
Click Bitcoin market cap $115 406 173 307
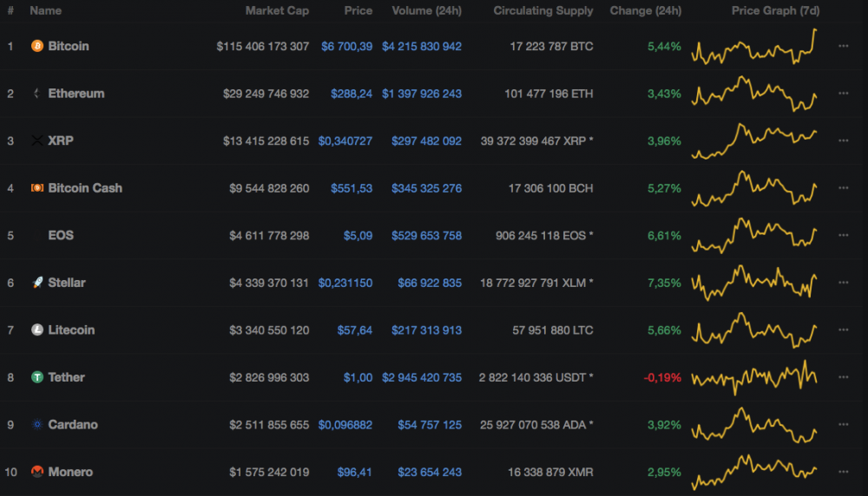pos(262,47)
